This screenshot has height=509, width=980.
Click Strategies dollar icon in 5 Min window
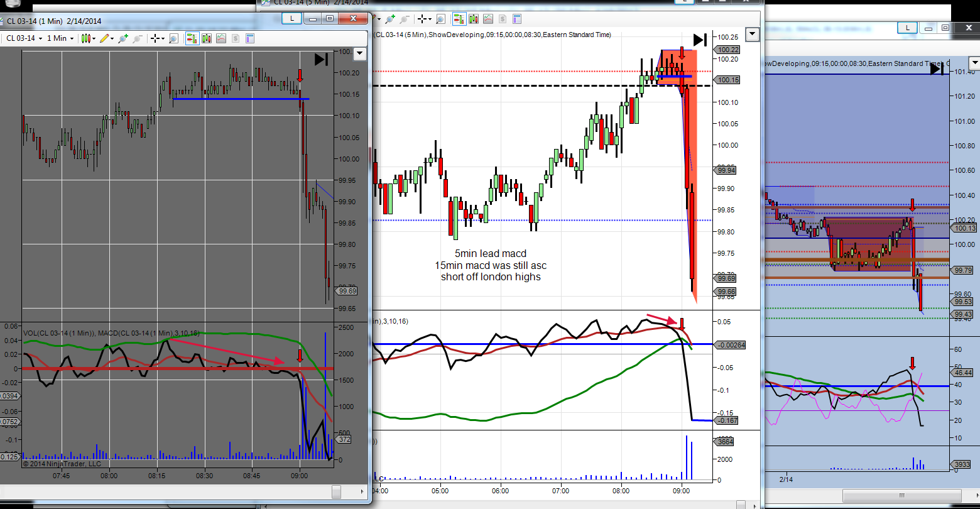(x=503, y=19)
